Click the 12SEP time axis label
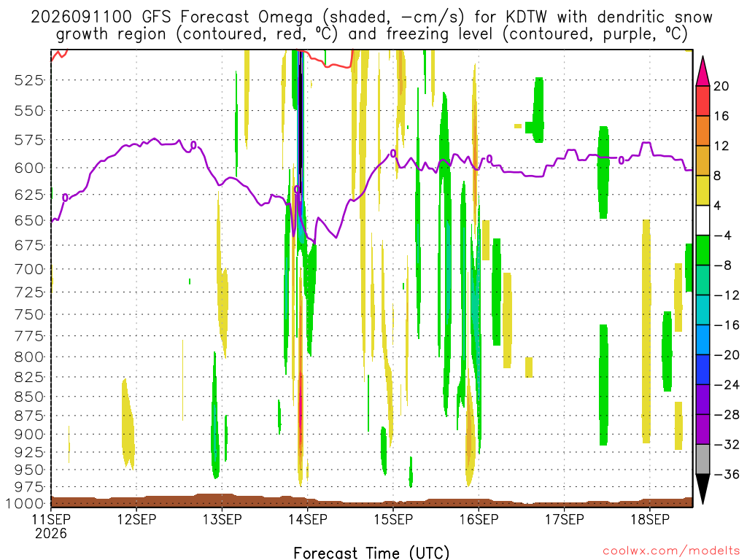 click(136, 519)
